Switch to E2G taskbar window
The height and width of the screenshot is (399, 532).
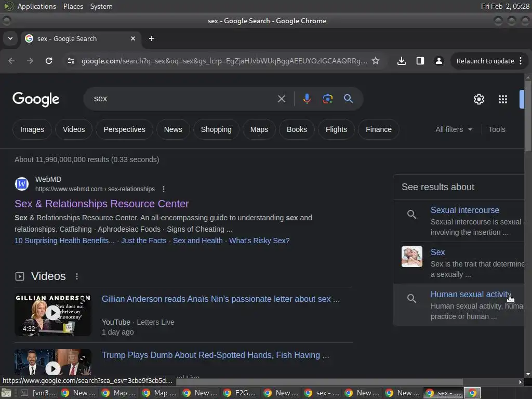(241, 393)
